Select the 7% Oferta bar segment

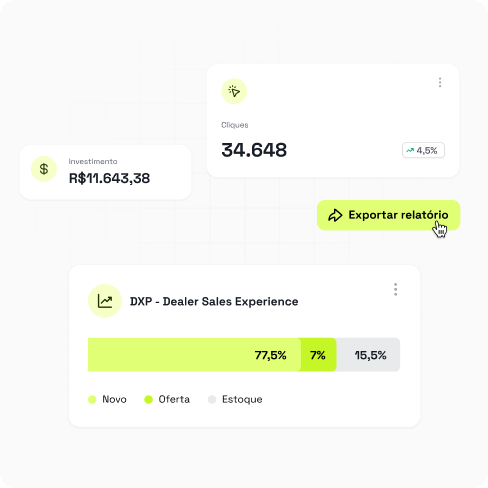(x=318, y=355)
